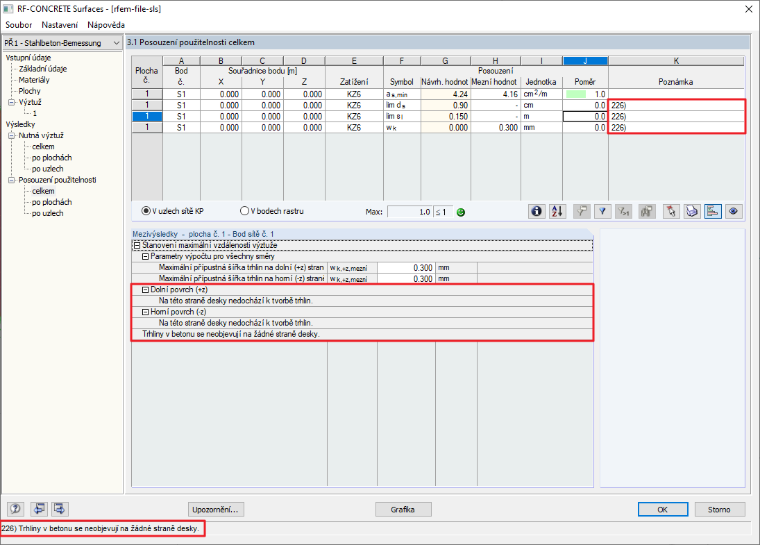This screenshot has width=760, height=545.
Task: Collapse the Posouzení použitelnosti tree node
Action: click(12, 180)
